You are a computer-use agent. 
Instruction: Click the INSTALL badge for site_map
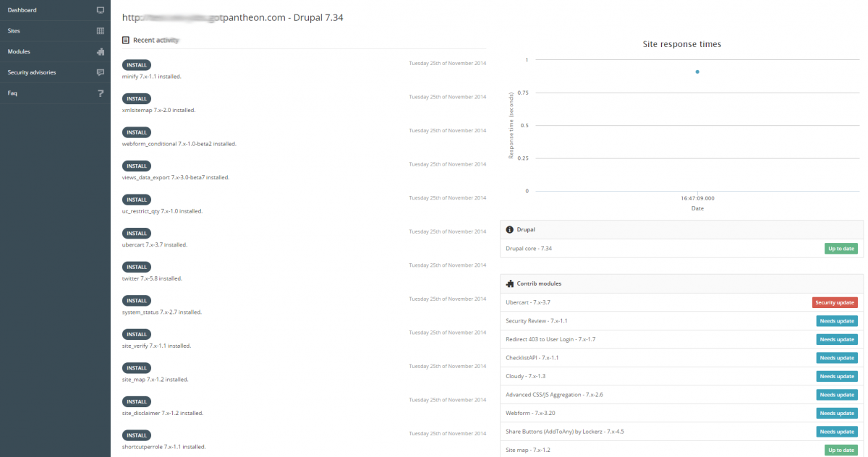coord(137,367)
